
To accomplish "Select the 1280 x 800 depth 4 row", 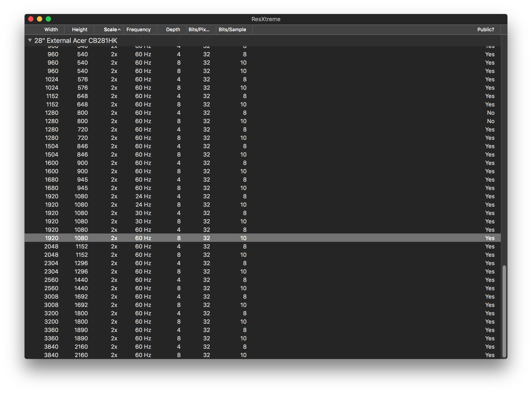I will pos(143,113).
